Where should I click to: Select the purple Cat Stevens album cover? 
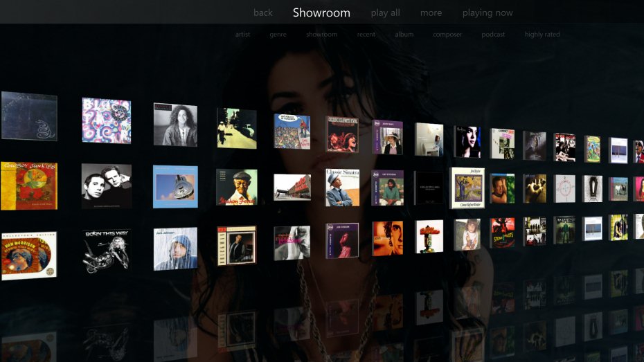tap(387, 188)
